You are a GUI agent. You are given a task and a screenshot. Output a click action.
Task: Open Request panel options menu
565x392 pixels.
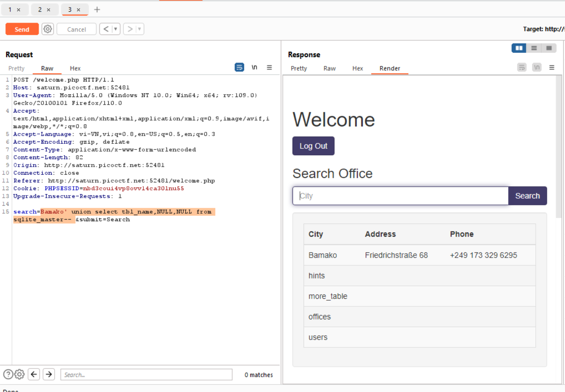point(269,67)
